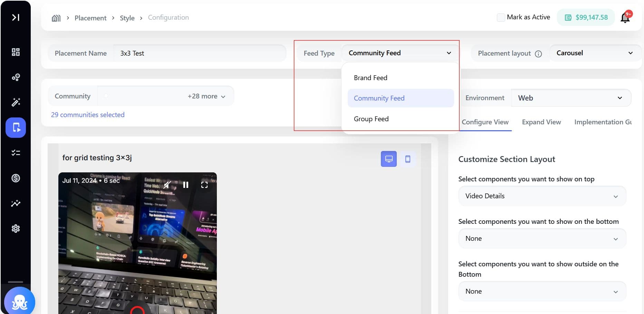Open the show on the bottom dropdown
This screenshot has width=644, height=314.
[x=542, y=239]
